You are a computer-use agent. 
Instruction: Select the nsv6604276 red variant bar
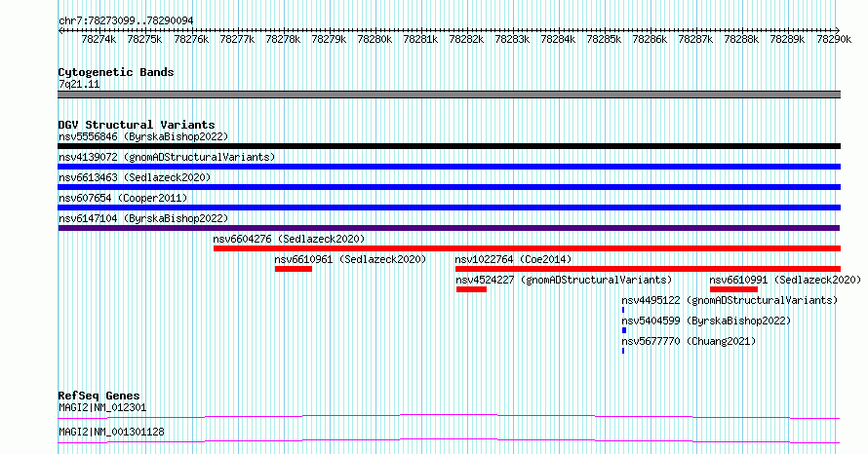click(x=527, y=248)
